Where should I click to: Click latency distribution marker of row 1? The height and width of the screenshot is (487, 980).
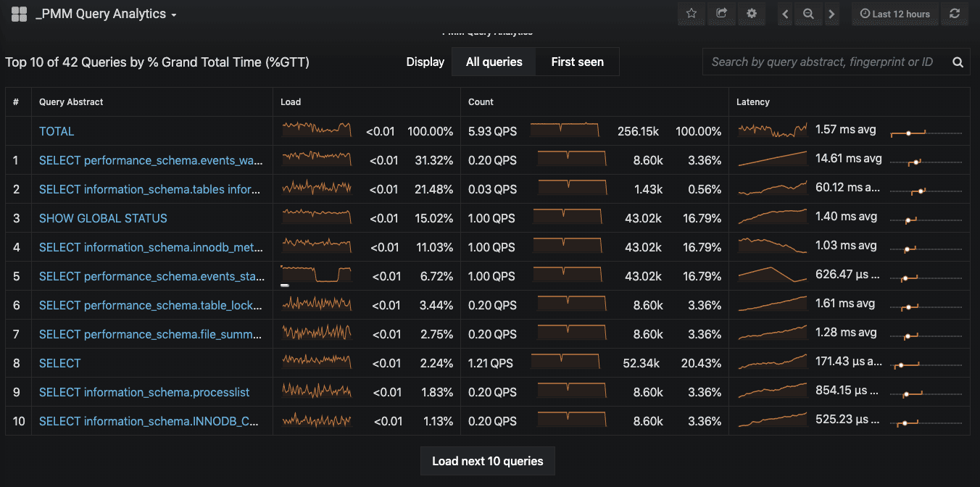pyautogui.click(x=917, y=162)
